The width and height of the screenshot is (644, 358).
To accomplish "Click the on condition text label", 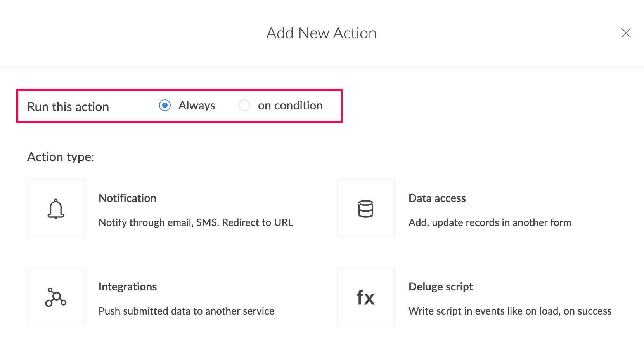I will (x=290, y=106).
